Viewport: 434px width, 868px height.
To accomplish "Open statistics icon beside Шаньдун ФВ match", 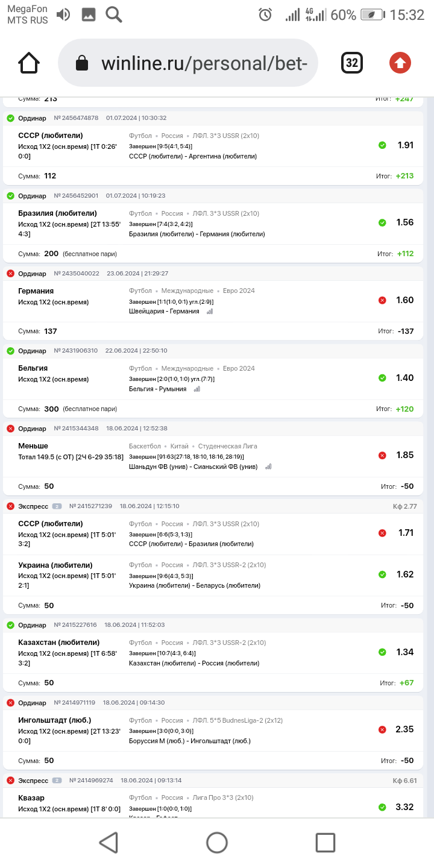I will (x=268, y=467).
